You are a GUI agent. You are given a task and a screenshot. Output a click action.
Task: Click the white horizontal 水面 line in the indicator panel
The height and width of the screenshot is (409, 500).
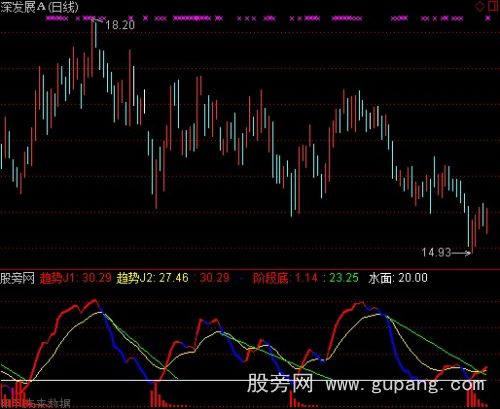click(243, 380)
